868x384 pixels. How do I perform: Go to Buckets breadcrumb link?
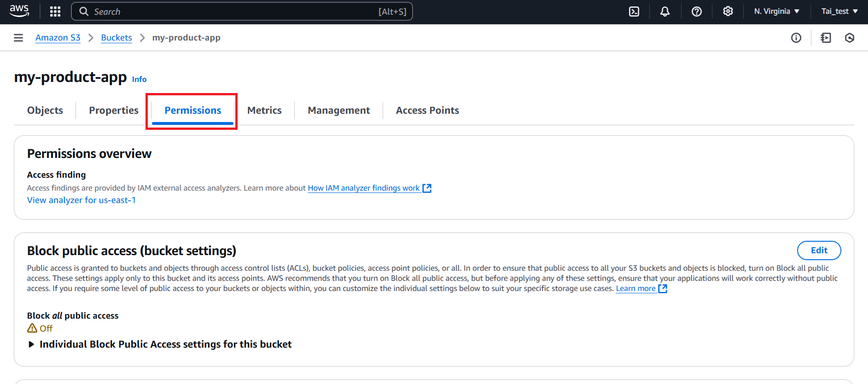tap(117, 38)
